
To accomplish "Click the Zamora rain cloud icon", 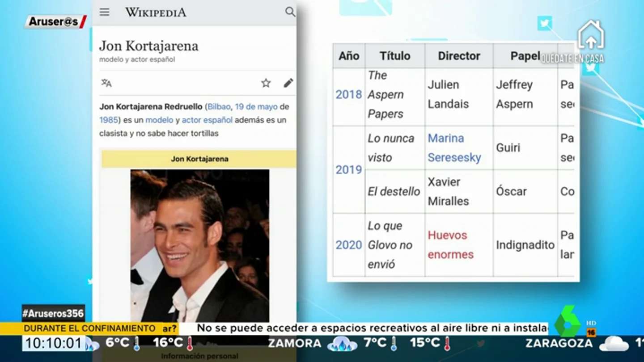I will [342, 344].
